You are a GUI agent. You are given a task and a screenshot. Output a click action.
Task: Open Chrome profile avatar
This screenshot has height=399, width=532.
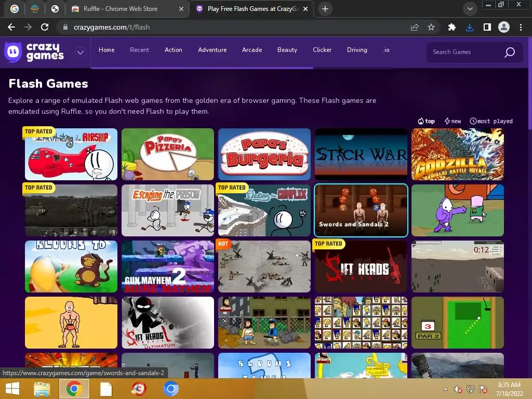click(504, 27)
